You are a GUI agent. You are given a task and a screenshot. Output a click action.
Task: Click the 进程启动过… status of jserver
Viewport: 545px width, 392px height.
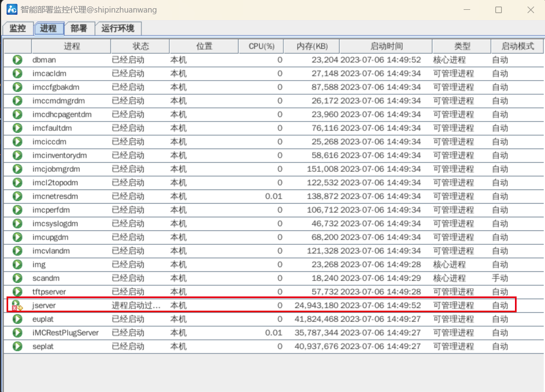[x=136, y=306]
